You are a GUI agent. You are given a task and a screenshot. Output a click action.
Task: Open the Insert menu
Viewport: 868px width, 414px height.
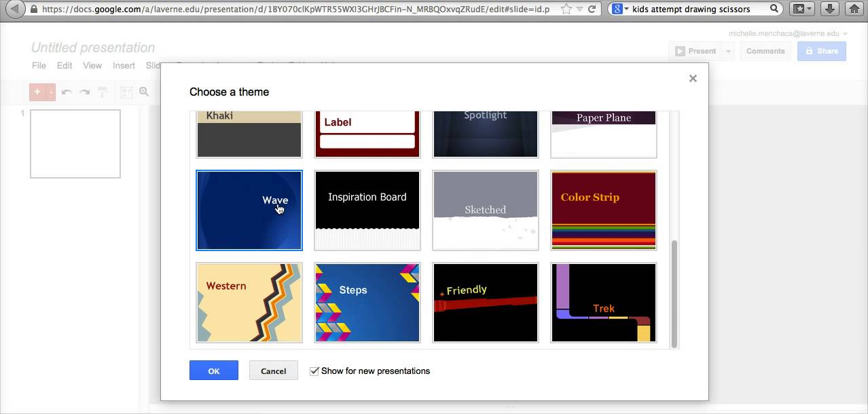pos(124,65)
